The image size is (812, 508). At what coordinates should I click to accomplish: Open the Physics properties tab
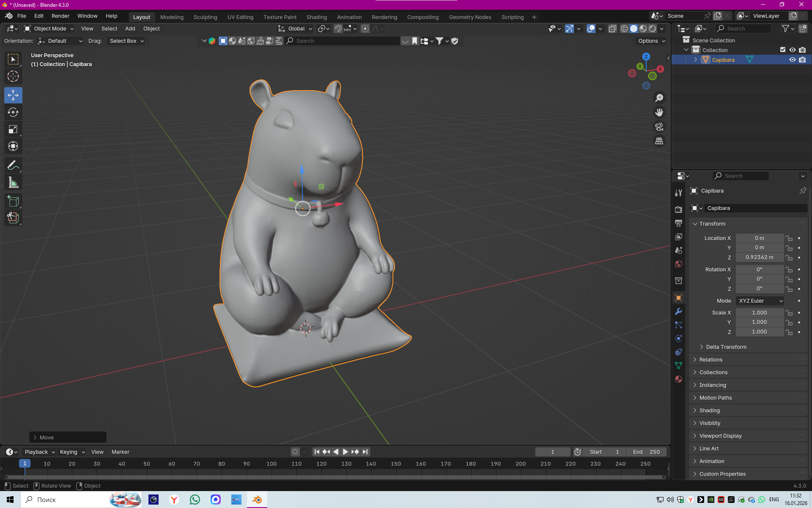pos(678,338)
